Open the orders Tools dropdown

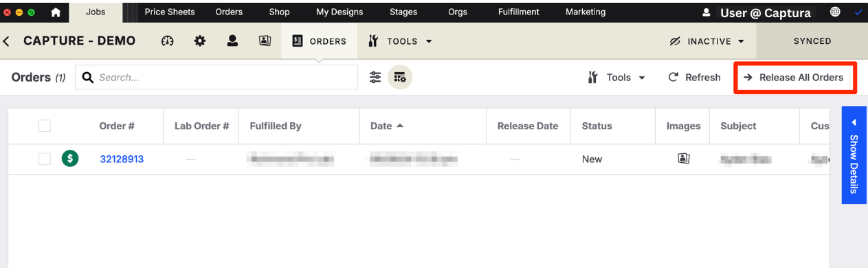click(x=617, y=78)
